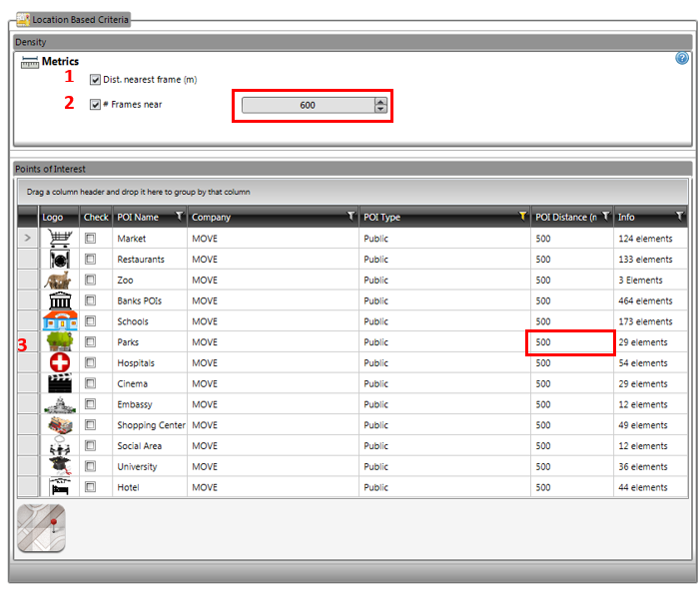The height and width of the screenshot is (591, 700).
Task: Click the Cinema clapperboard logo
Action: [x=59, y=384]
